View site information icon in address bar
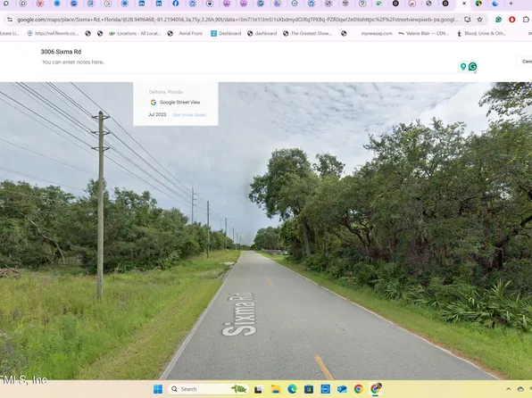The height and width of the screenshot is (398, 532). point(10,20)
